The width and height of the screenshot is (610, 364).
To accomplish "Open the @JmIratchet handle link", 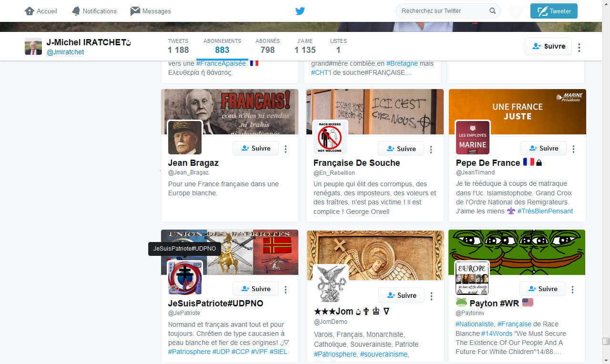I will pos(65,52).
